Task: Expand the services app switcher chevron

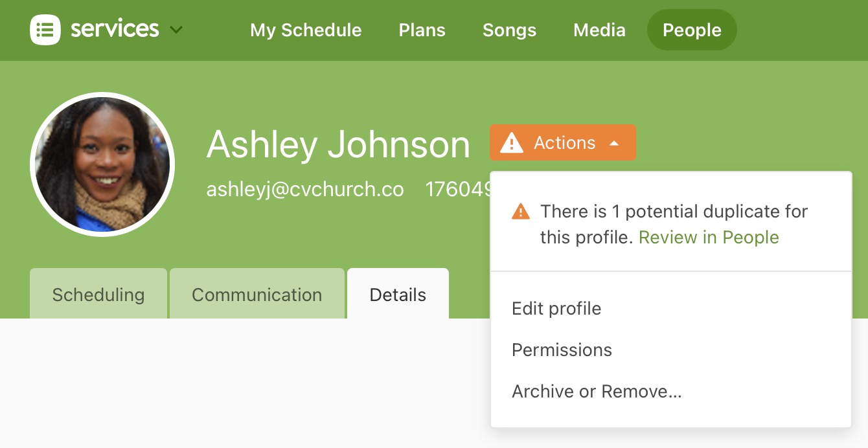Action: [x=176, y=30]
